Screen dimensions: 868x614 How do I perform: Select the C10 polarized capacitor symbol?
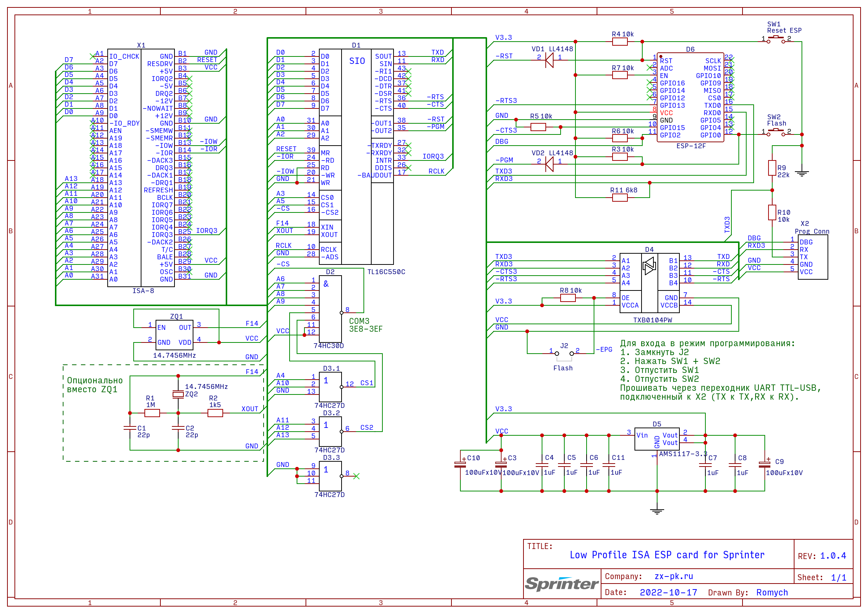[x=460, y=465]
